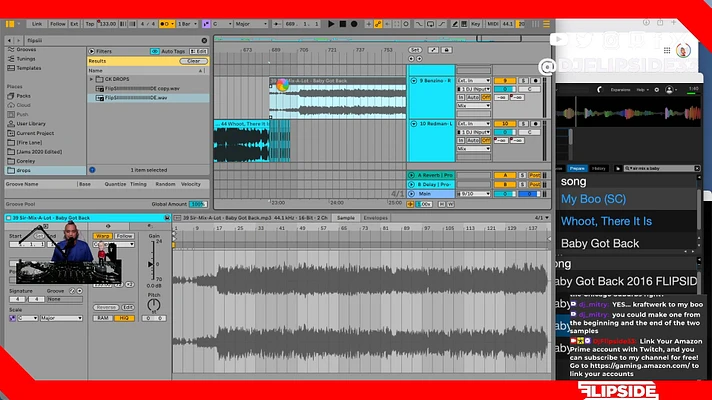
Task: Toggle Ext sync switch
Action: [74, 24]
